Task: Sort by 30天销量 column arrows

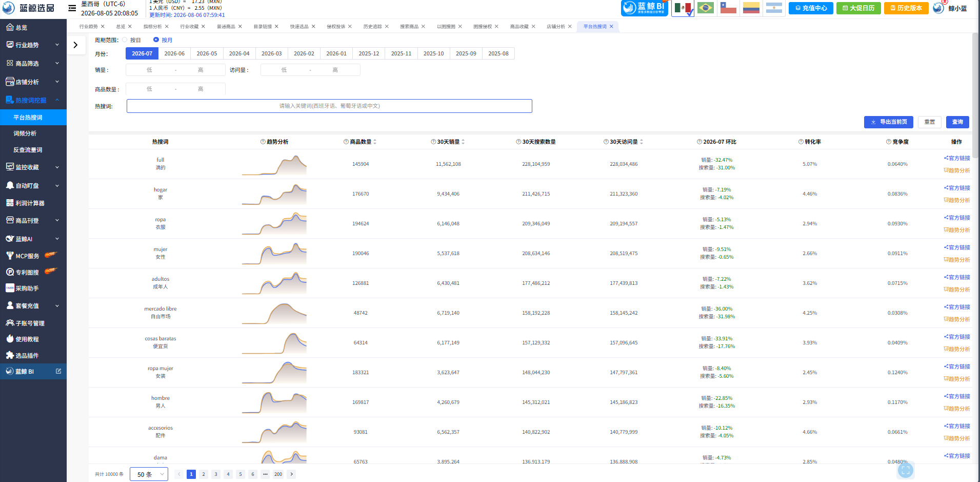Action: [463, 142]
